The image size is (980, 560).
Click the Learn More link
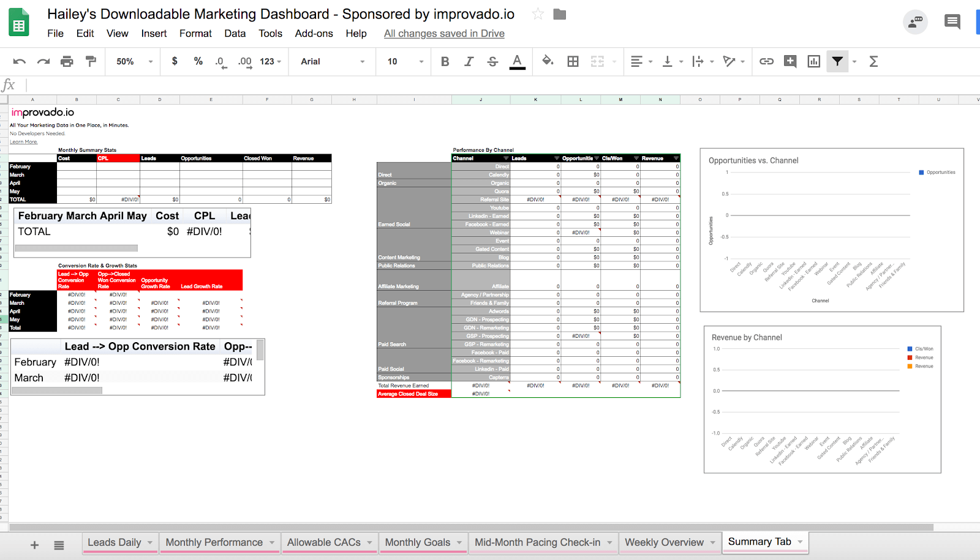pyautogui.click(x=23, y=142)
